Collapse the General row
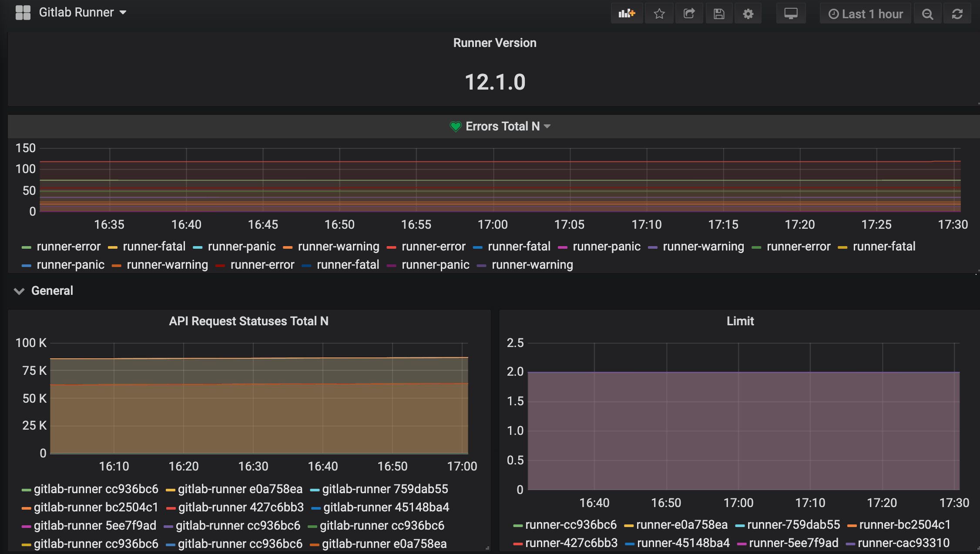980x554 pixels. coord(44,291)
